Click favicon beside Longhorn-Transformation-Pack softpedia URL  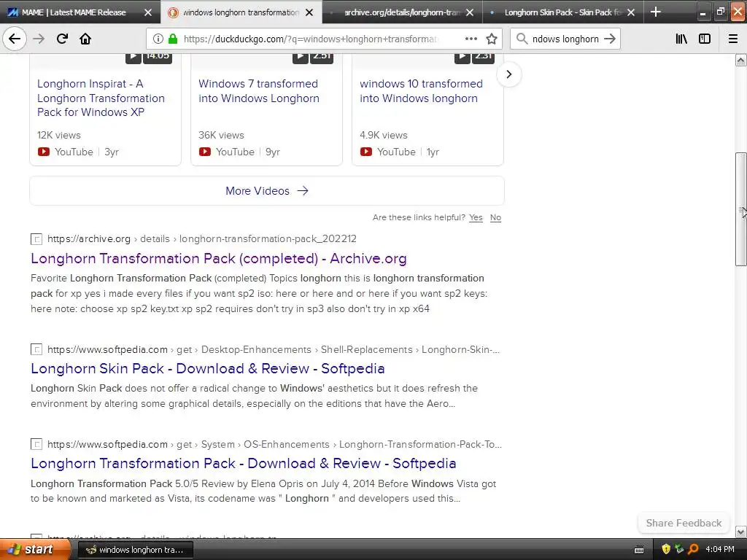tap(36, 444)
